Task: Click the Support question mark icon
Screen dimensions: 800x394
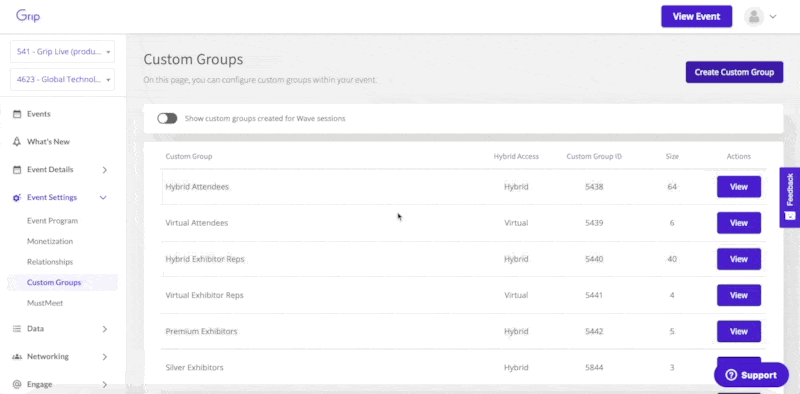Action: [x=731, y=375]
